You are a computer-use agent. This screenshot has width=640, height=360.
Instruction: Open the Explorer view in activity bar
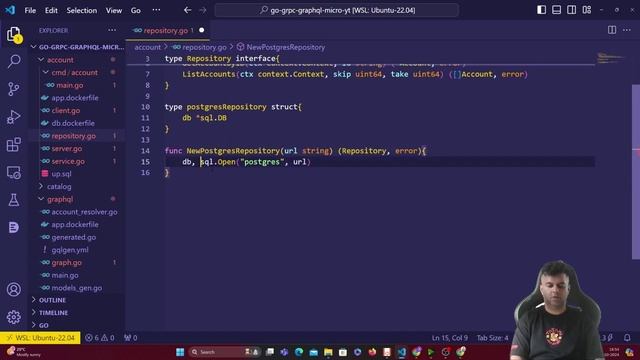click(x=14, y=34)
